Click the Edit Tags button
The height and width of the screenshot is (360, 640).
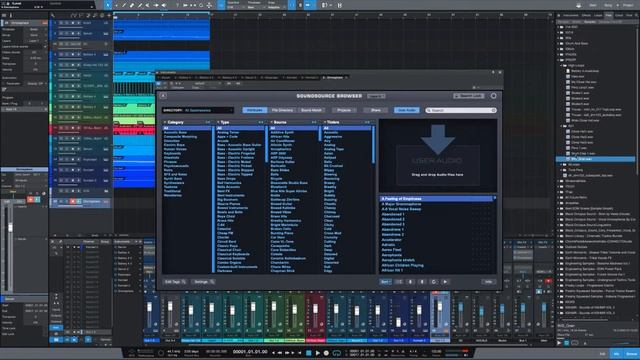coord(175,282)
